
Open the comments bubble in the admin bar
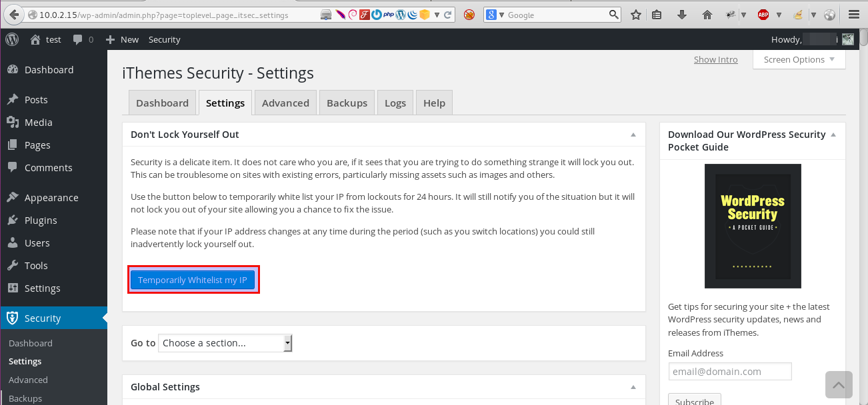tap(83, 40)
